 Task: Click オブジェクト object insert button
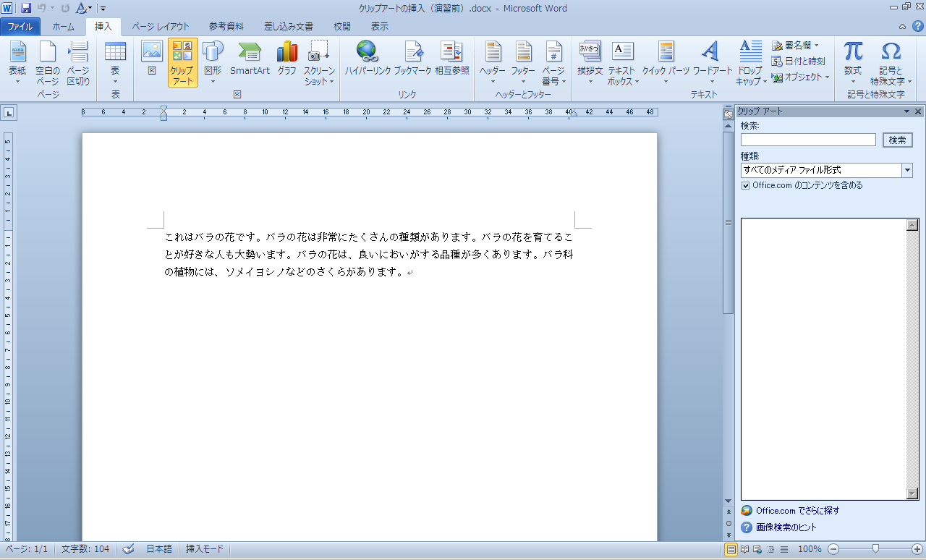tap(800, 77)
